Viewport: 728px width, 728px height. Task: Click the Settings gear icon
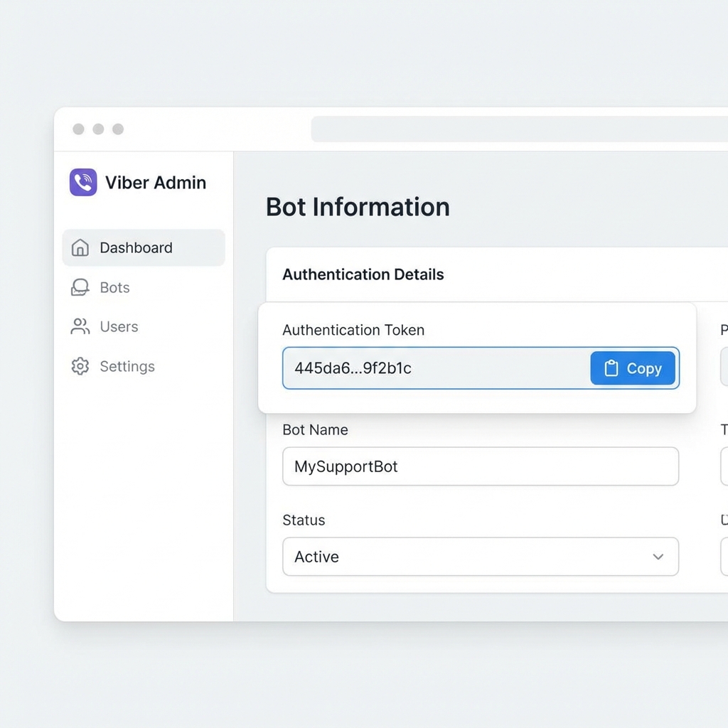[79, 366]
